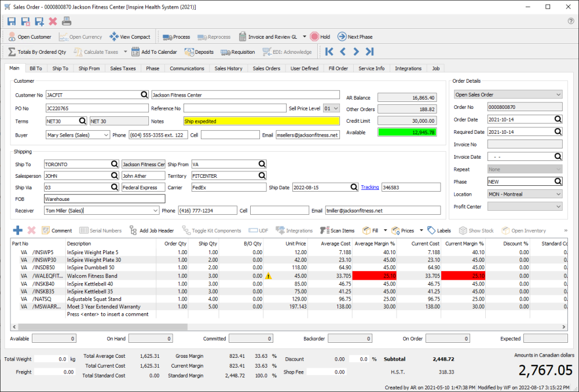Click the Next Phase button

tap(355, 37)
